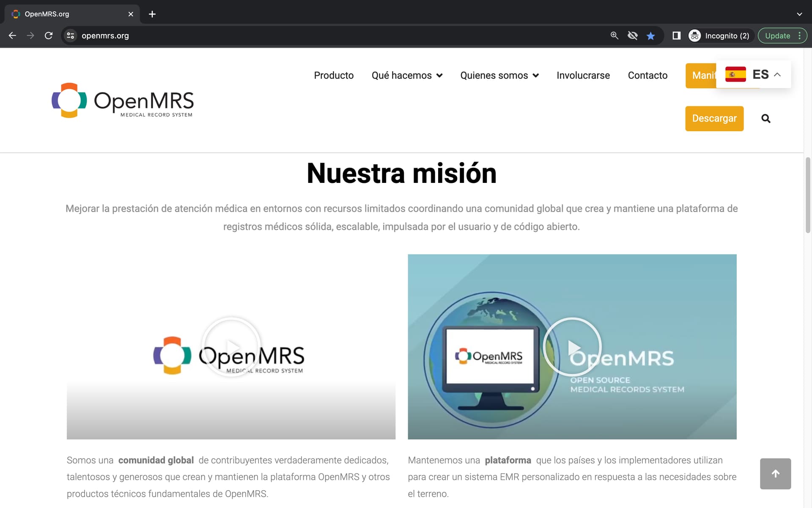Expand the Quienes somos dropdown menu

(x=499, y=75)
